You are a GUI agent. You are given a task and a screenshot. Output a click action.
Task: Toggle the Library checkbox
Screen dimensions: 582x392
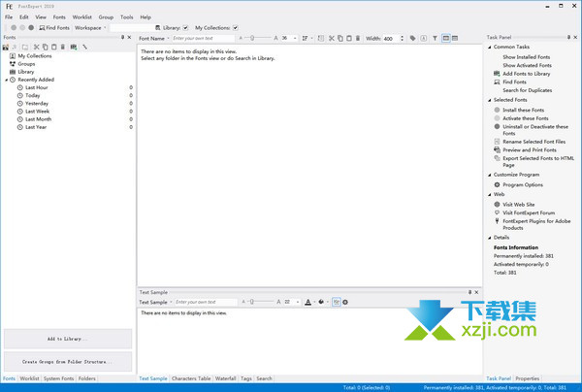(185, 27)
